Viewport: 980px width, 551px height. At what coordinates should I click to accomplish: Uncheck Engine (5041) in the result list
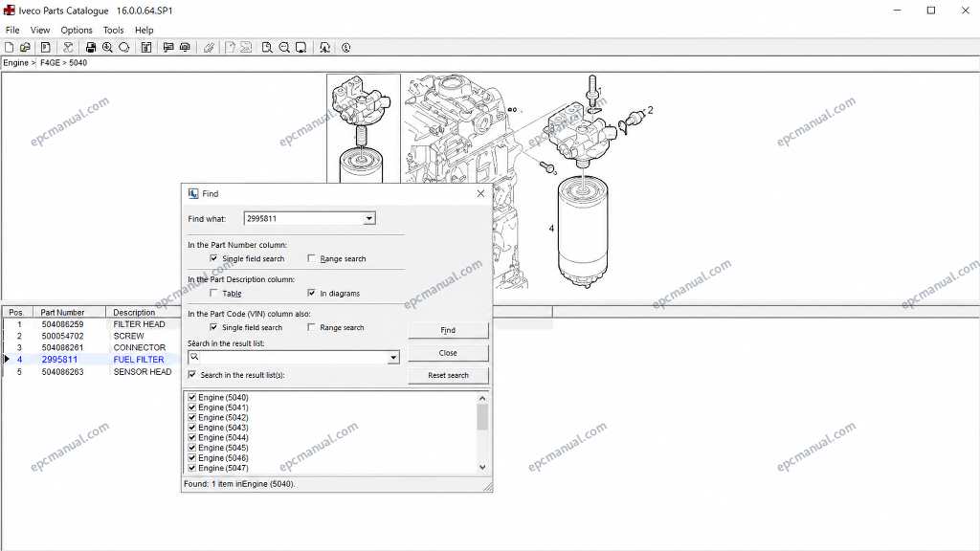pyautogui.click(x=191, y=408)
